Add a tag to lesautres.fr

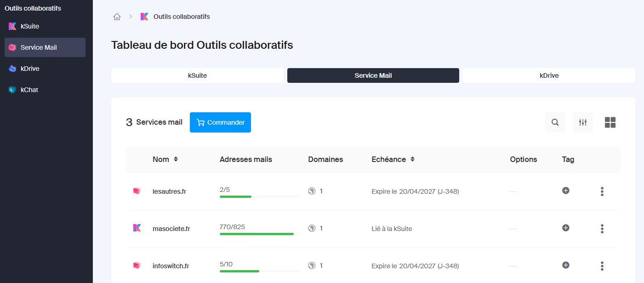pyautogui.click(x=566, y=191)
